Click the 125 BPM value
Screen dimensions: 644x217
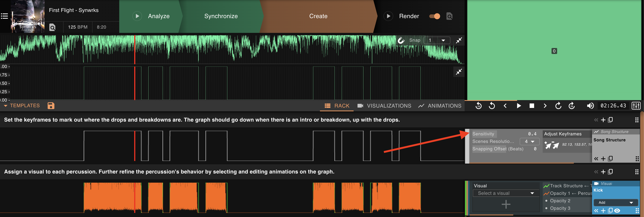tap(78, 27)
